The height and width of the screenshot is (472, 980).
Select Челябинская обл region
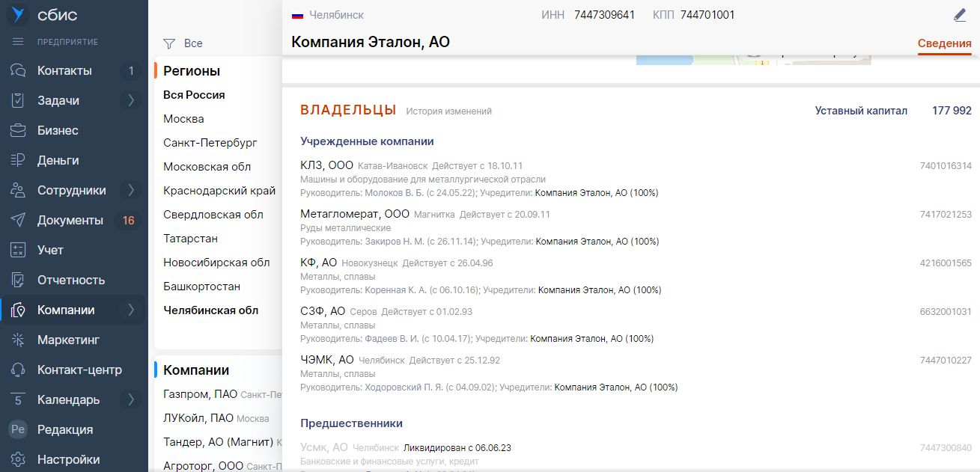coord(211,310)
